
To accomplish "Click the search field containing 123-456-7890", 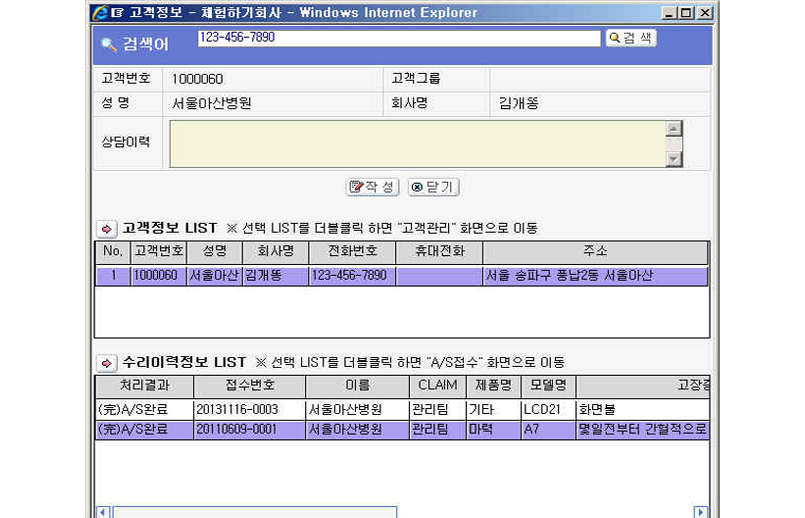I will click(398, 38).
